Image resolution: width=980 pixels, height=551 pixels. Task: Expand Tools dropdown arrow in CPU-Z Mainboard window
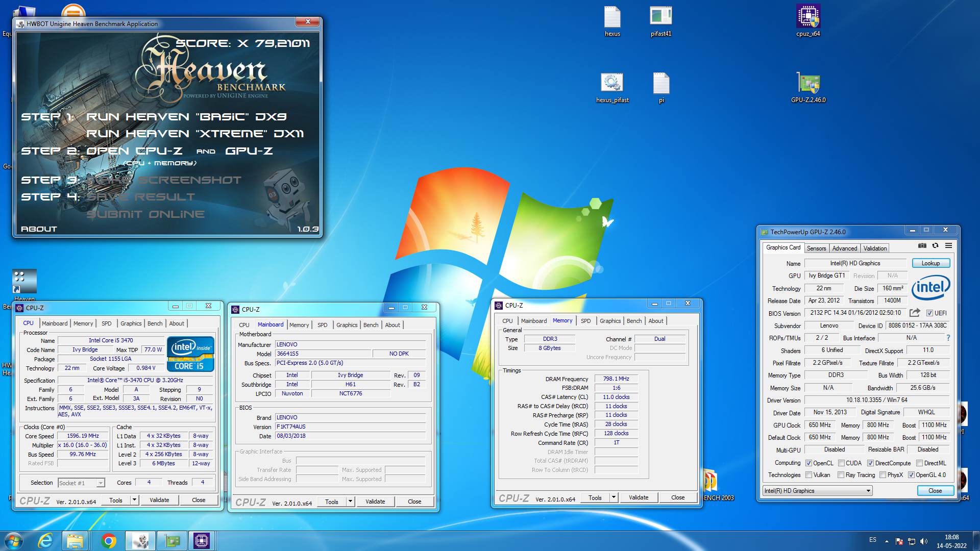(x=350, y=502)
